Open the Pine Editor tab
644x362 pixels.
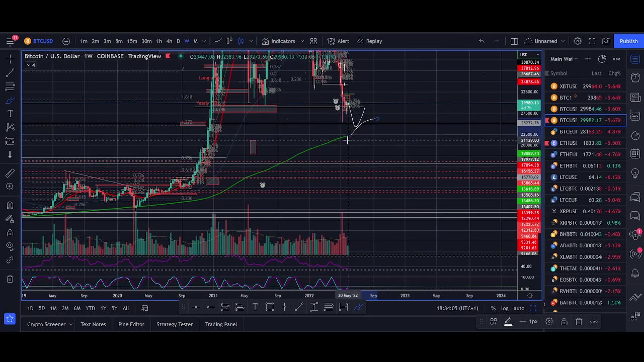(131, 324)
